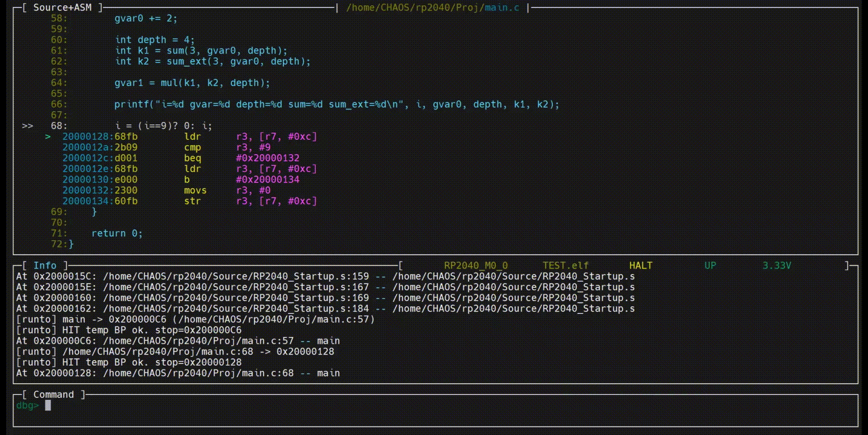Click the movs r3, #0 instruction

tap(227, 190)
